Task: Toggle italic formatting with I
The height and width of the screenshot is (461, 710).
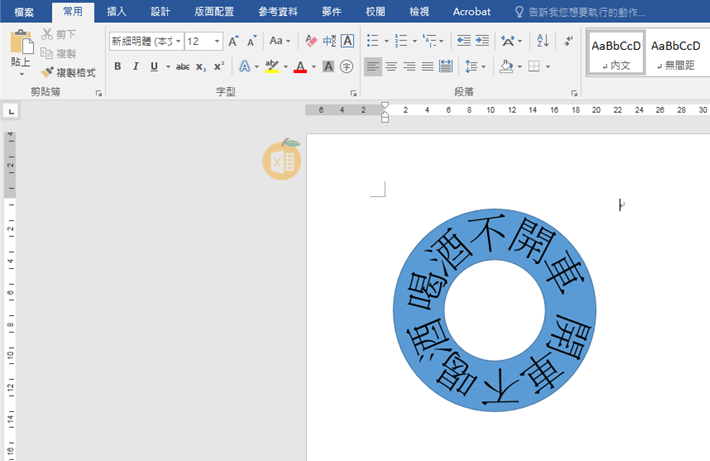Action: coord(136,67)
